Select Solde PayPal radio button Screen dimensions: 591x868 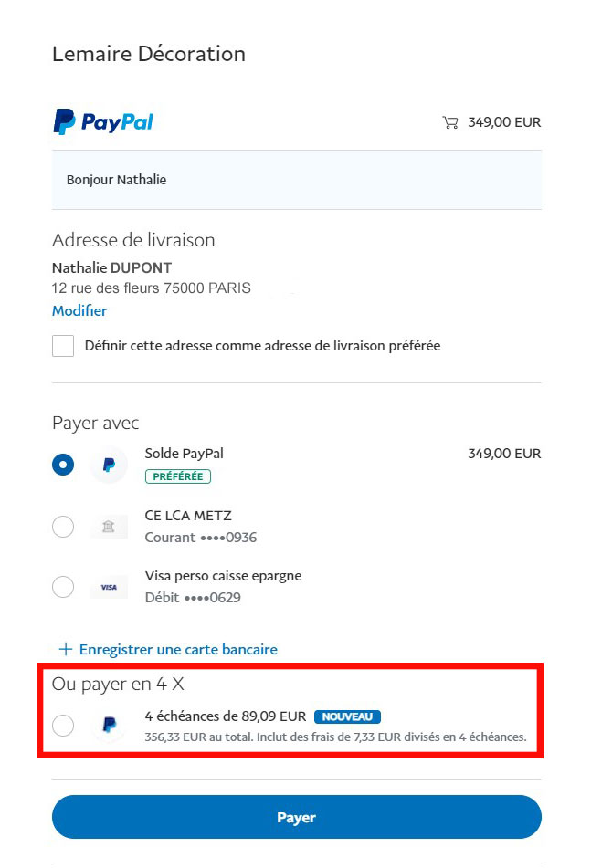[x=63, y=465]
